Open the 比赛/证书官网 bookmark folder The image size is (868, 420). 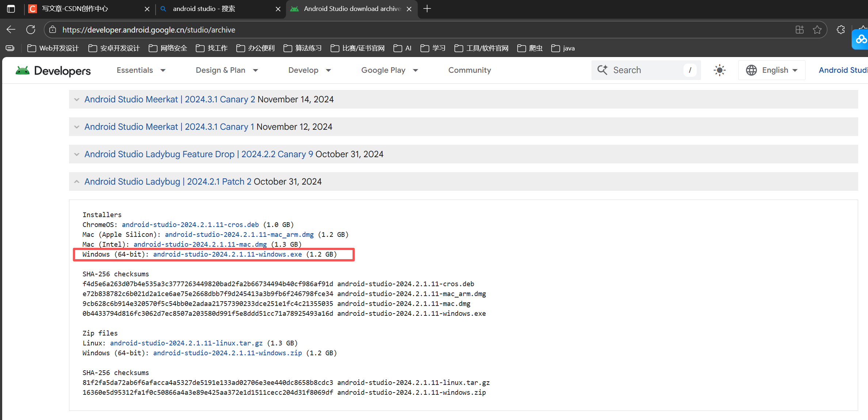point(358,48)
